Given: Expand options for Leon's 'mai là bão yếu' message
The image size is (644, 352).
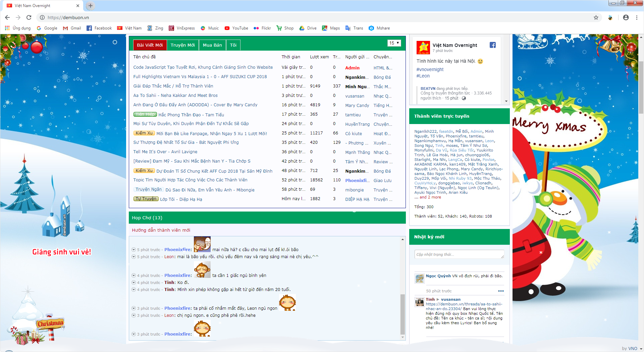Looking at the screenshot, I should (133, 257).
